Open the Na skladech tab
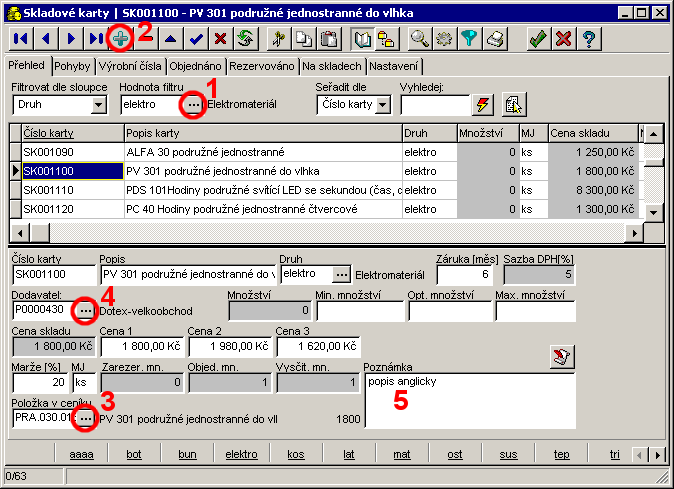Image resolution: width=674 pixels, height=489 pixels. coord(332,66)
